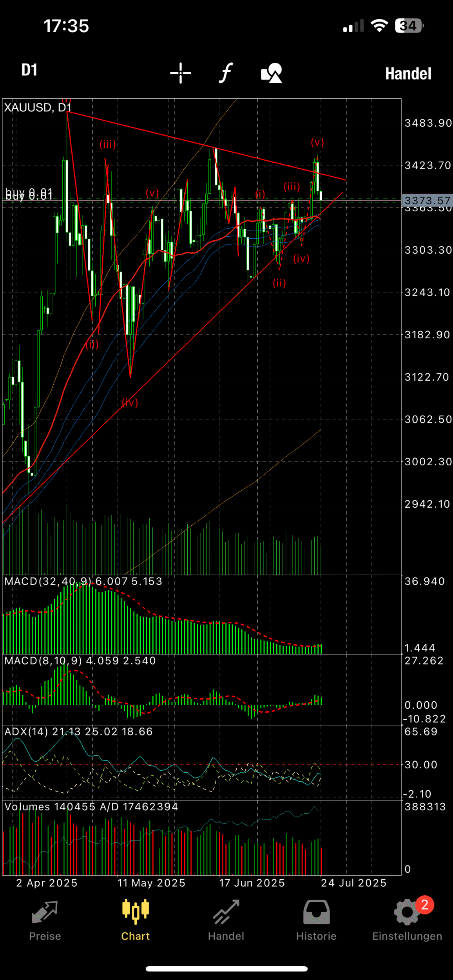The height and width of the screenshot is (980, 453).
Task: Tap the red notification badge showing 2
Action: point(424,905)
